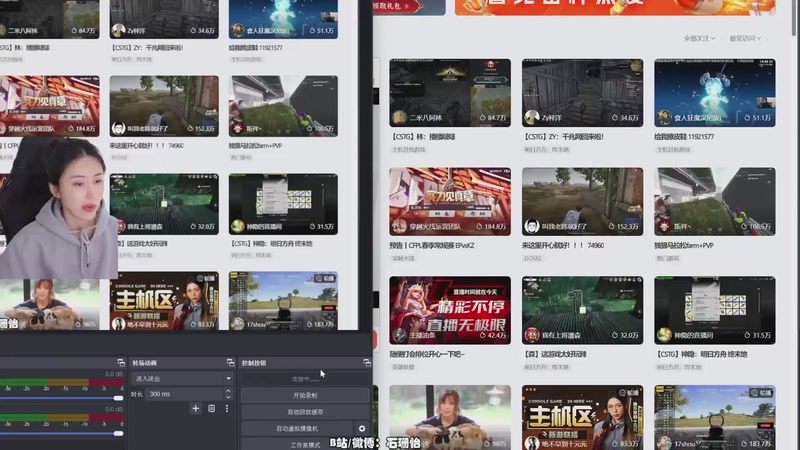Toggle 工作室模式 studio mode
The width and height of the screenshot is (800, 450).
coord(305,444)
